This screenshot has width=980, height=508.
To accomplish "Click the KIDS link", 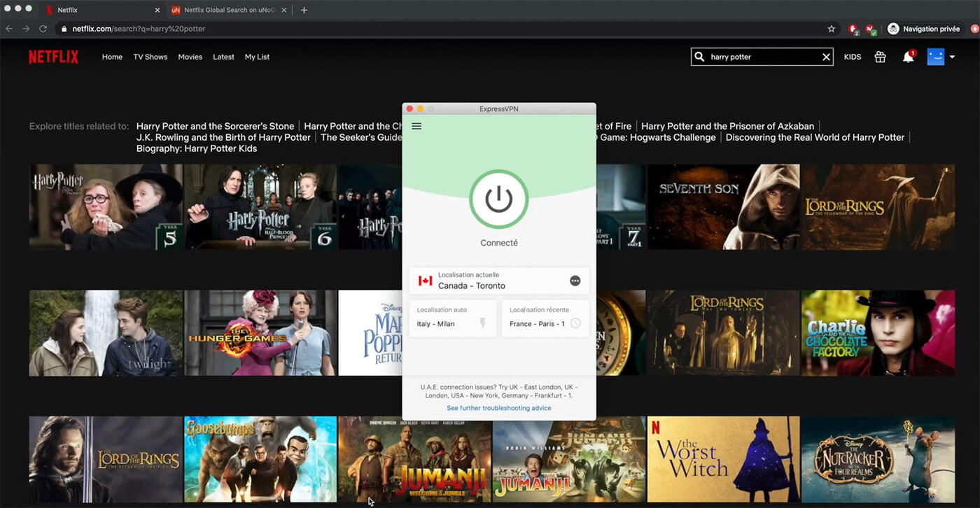I will tap(853, 57).
